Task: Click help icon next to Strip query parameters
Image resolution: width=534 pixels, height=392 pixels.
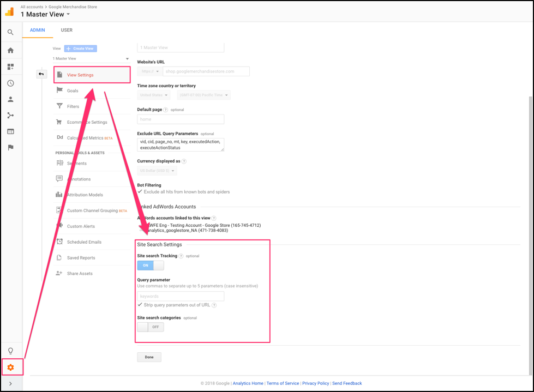Action: coord(214,305)
